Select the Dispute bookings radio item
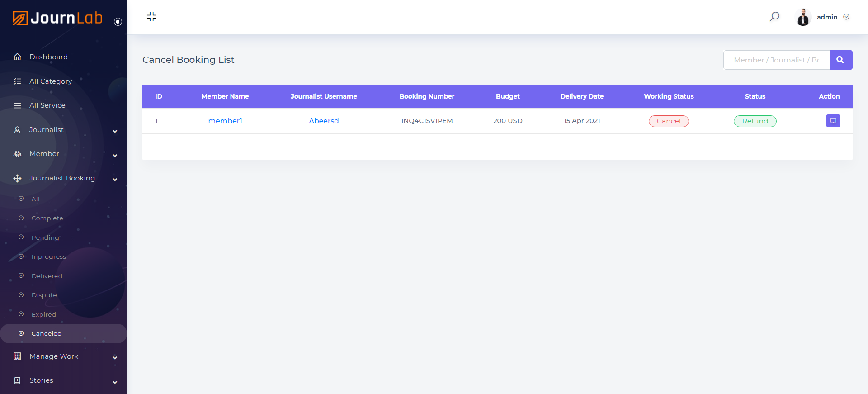 pos(21,295)
